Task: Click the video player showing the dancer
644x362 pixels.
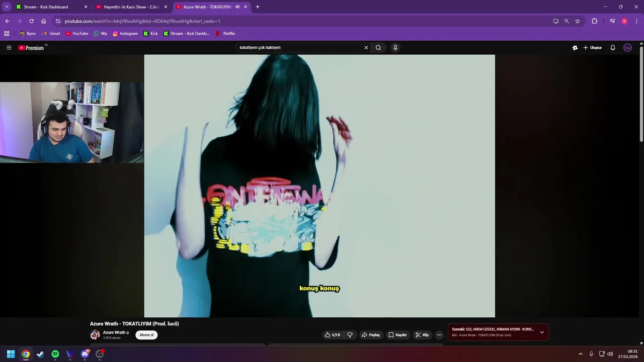Action: coord(319,186)
